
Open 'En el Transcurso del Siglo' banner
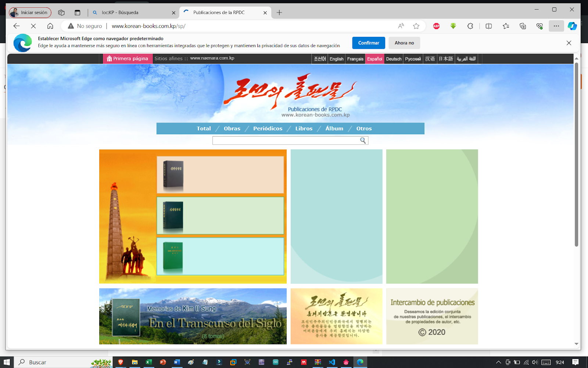pyautogui.click(x=193, y=316)
